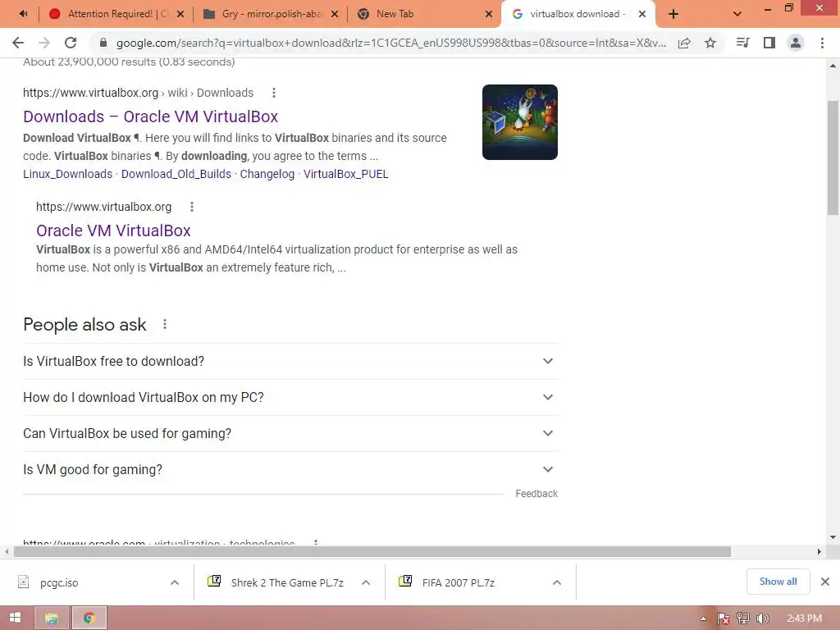The height and width of the screenshot is (630, 840).
Task: Click the vertical scrollbar thumb
Action: click(x=833, y=157)
